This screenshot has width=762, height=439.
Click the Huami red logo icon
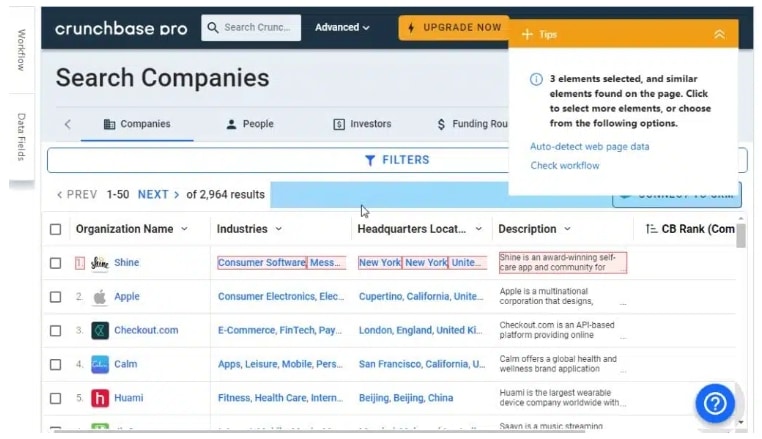coord(100,398)
